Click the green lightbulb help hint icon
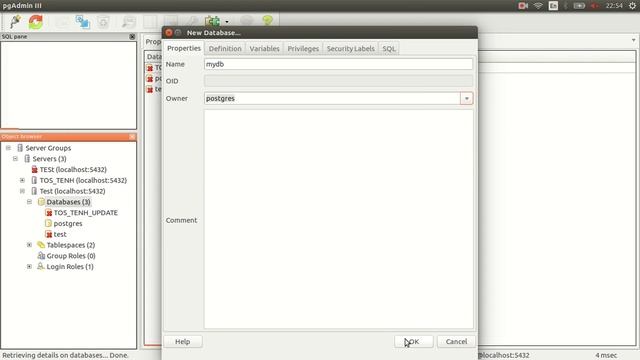 click(267, 20)
